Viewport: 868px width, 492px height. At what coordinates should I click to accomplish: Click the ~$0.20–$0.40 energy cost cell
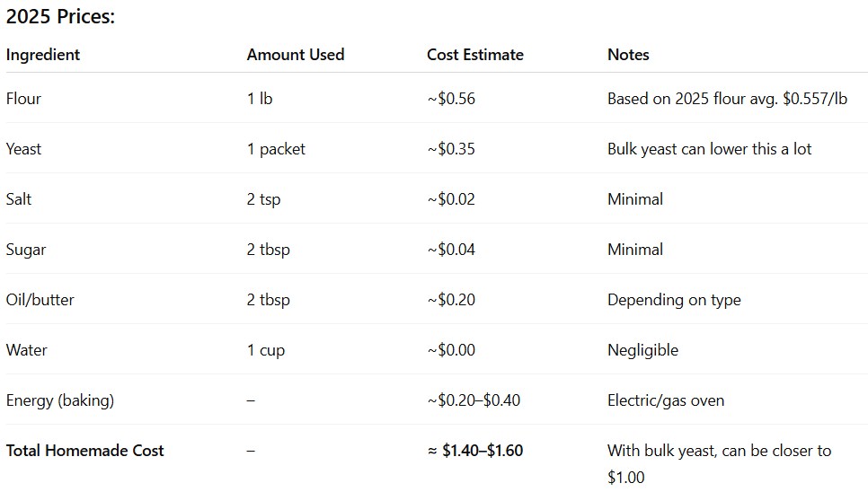point(474,400)
